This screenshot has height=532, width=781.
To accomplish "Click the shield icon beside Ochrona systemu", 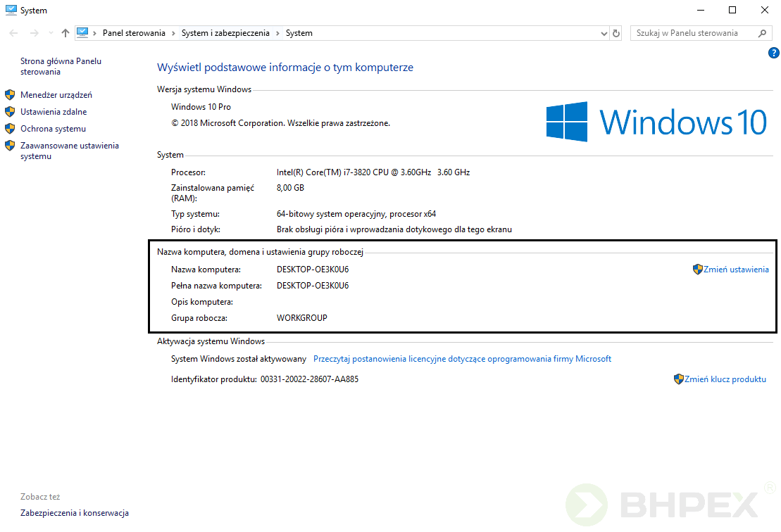I will point(10,129).
